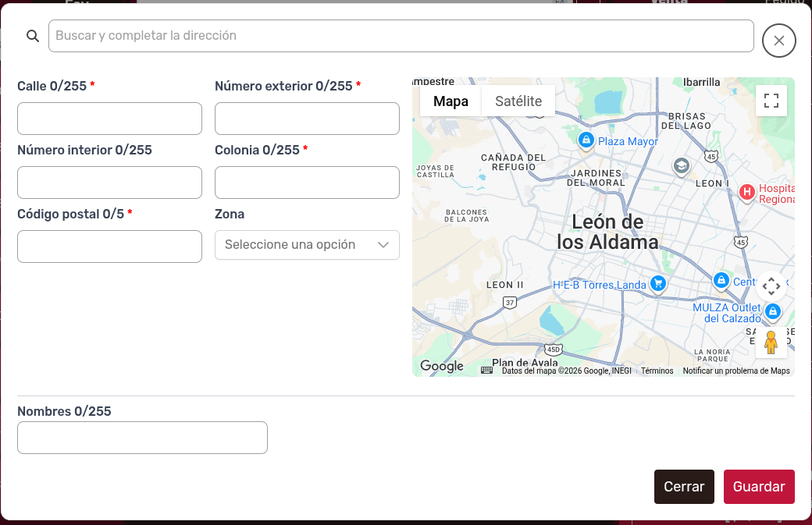Click the Street View pegman icon
The height and width of the screenshot is (525, 812).
click(771, 342)
